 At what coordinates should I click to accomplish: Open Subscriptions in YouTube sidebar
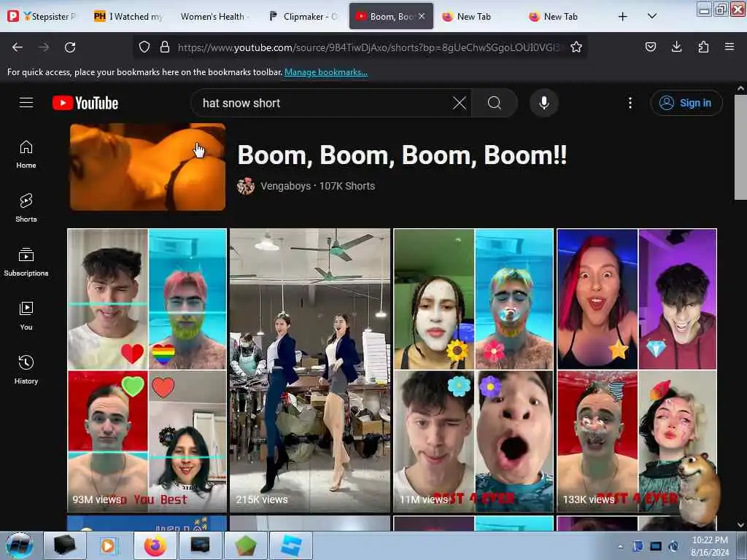coord(26,262)
